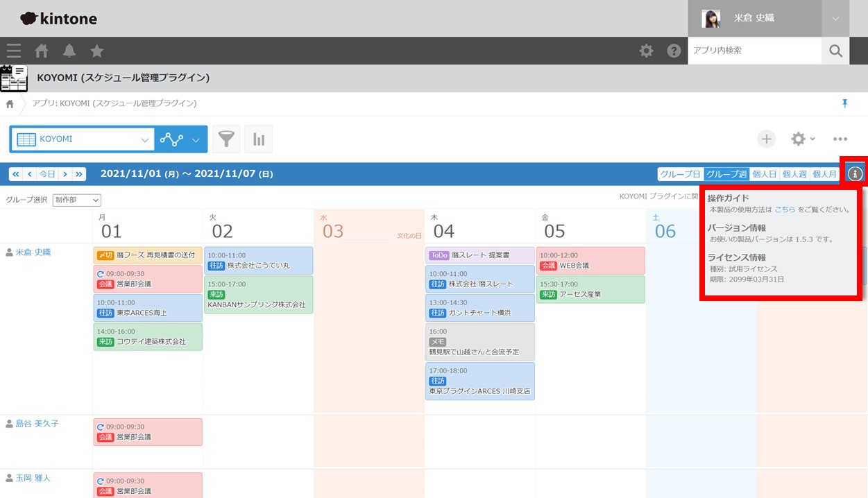The height and width of the screenshot is (498, 868).
Task: Click the KOYOMI app calendar icon
Action: point(14,78)
